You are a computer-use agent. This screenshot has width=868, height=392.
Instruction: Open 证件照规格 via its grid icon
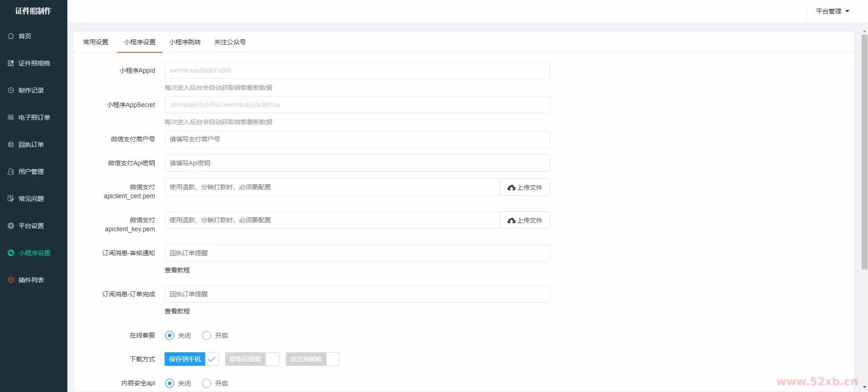[x=11, y=63]
